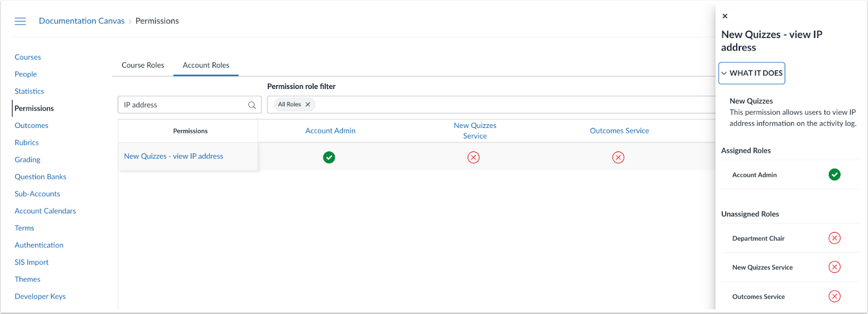The width and height of the screenshot is (868, 314).
Task: Click the Unassigned Roles heading
Action: coord(750,214)
